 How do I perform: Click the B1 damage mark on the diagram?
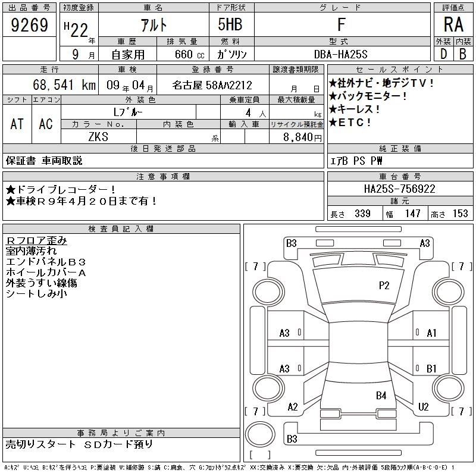tap(431, 368)
